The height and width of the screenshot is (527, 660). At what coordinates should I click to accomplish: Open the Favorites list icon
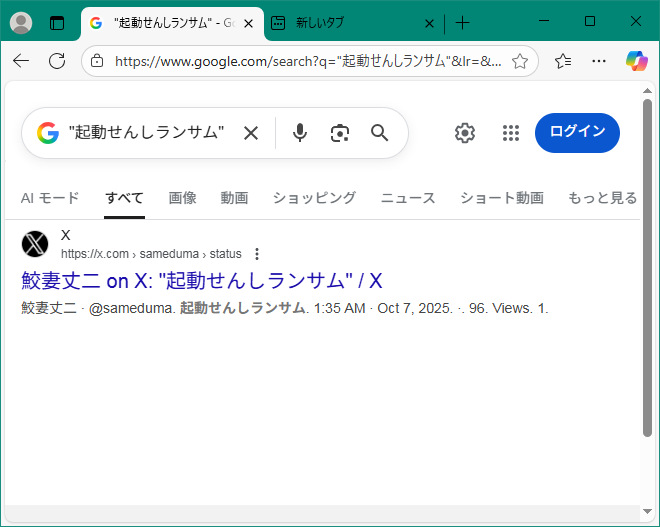[x=563, y=61]
